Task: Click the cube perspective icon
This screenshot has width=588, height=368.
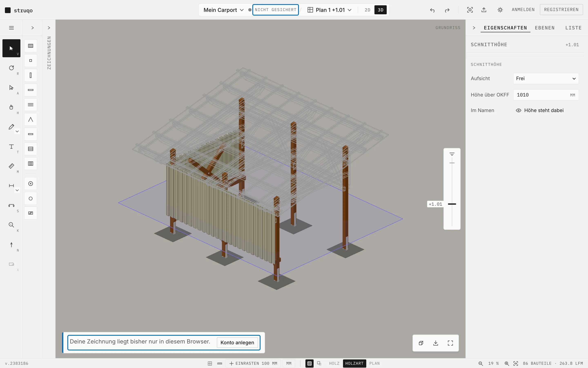Action: (x=421, y=343)
